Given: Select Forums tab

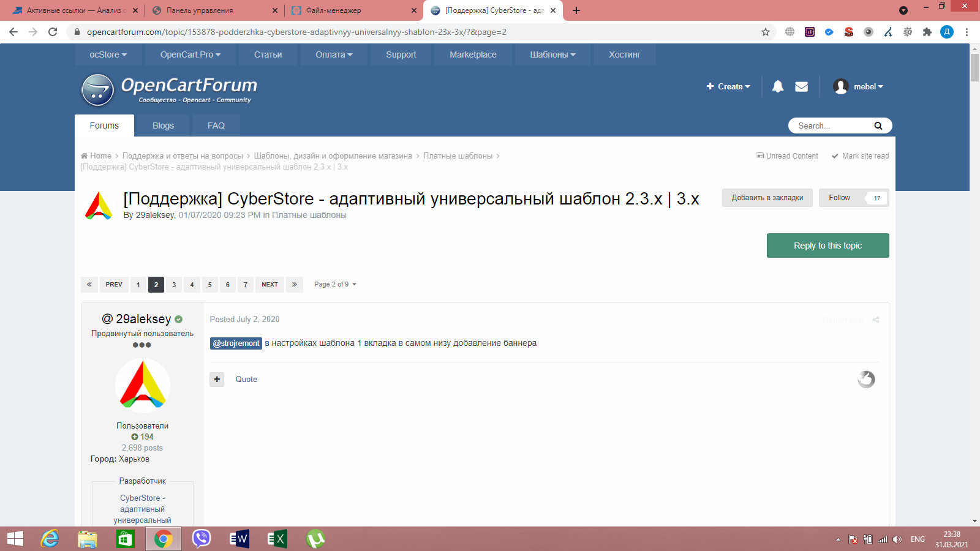Looking at the screenshot, I should 104,126.
